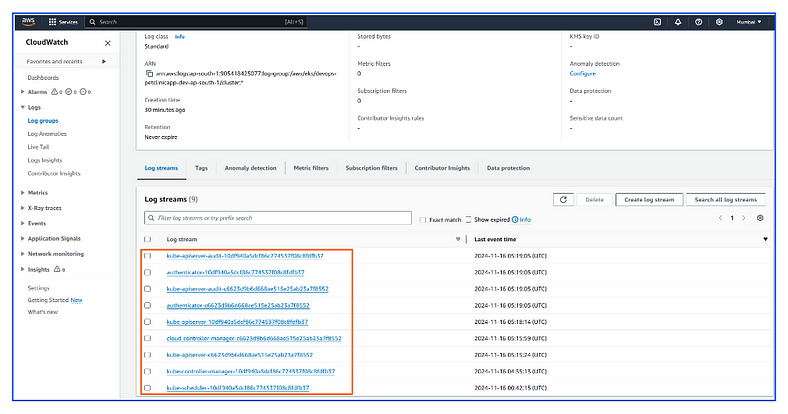The height and width of the screenshot is (414, 788).
Task: Switch to the Contributor Insights tab
Action: [x=442, y=168]
